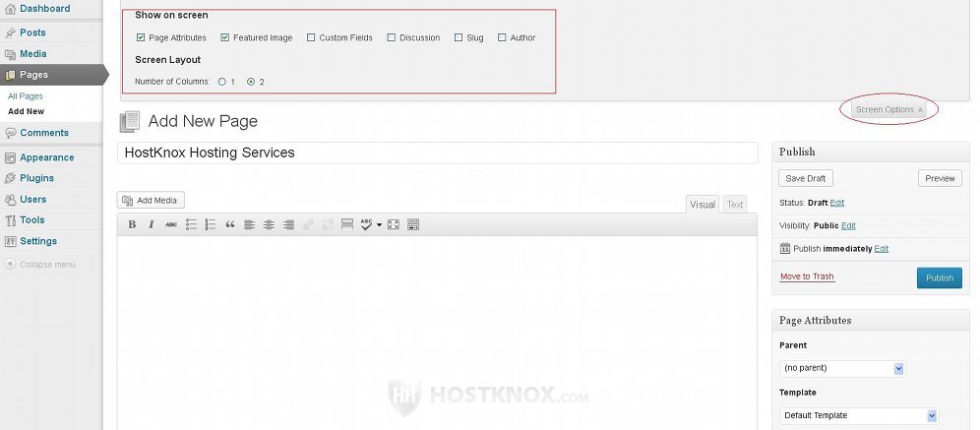Image resolution: width=980 pixels, height=430 pixels.
Task: Click the Add Media button
Action: tap(151, 200)
